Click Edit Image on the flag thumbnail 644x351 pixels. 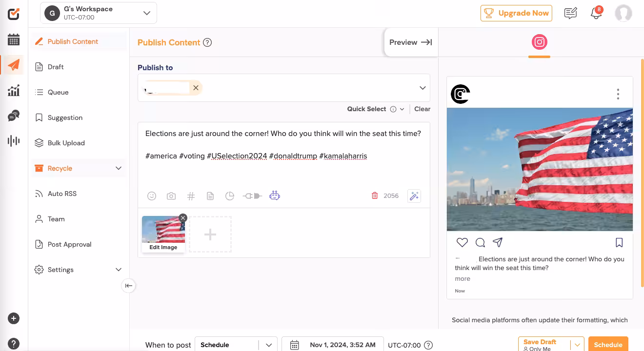click(x=163, y=247)
